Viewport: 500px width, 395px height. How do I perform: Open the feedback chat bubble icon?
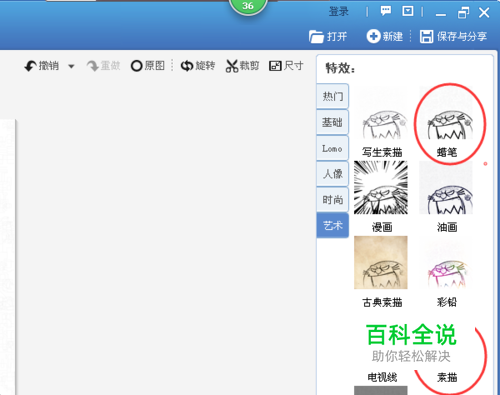386,11
